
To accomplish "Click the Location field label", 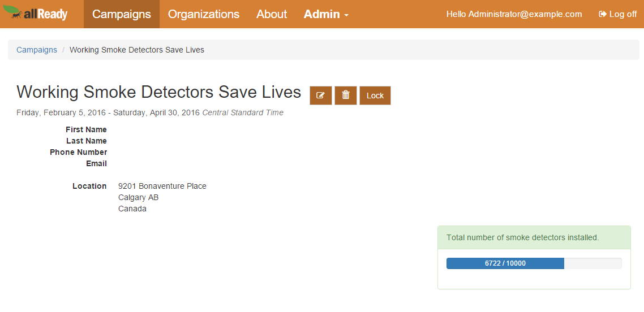I will [89, 186].
